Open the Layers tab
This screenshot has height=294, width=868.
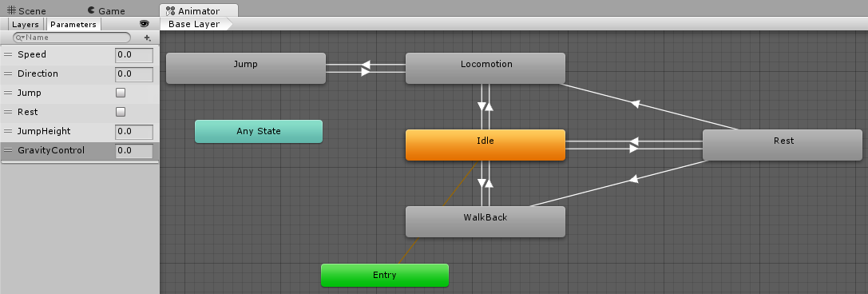[26, 24]
